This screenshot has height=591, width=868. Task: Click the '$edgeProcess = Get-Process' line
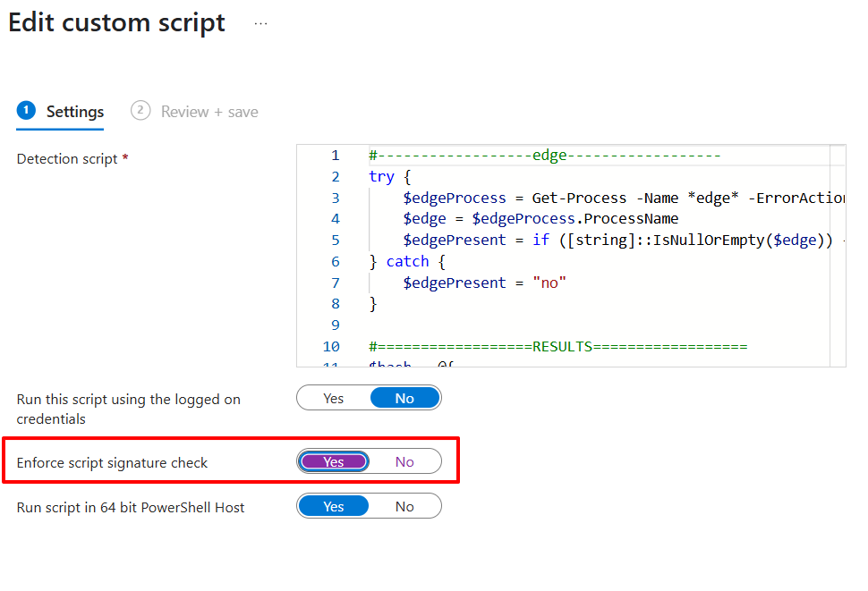(x=624, y=198)
